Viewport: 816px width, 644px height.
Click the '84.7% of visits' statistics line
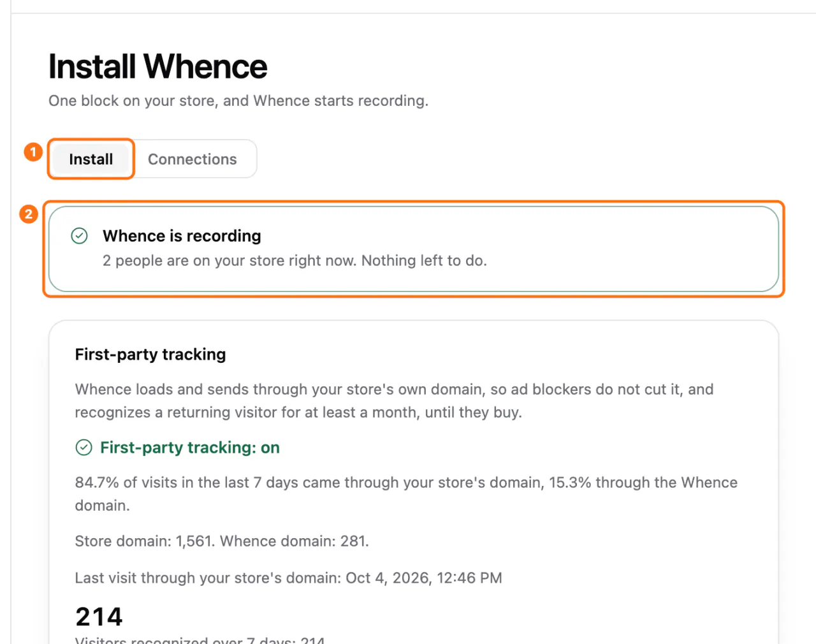coord(406,494)
